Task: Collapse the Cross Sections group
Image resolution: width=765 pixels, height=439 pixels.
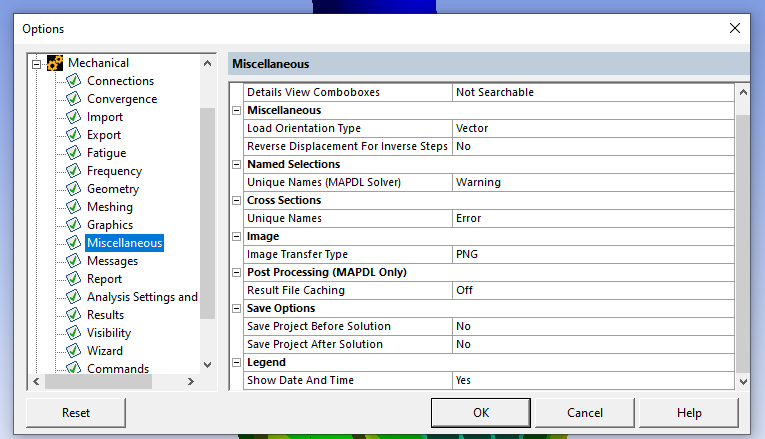Action: (x=237, y=200)
